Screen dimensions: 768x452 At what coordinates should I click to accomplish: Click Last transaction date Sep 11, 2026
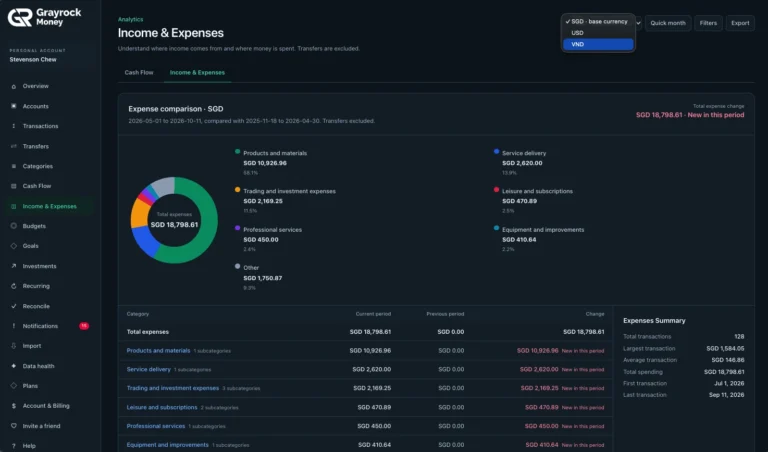pyautogui.click(x=726, y=395)
